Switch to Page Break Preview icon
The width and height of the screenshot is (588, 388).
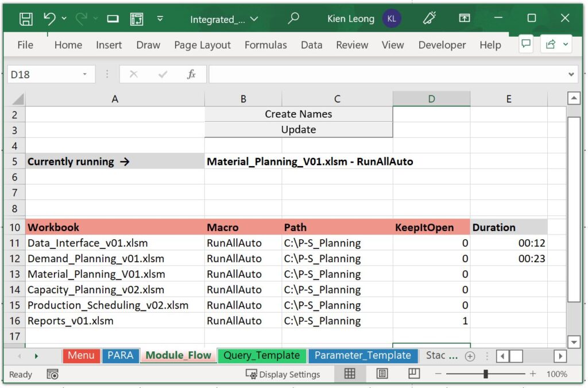414,374
